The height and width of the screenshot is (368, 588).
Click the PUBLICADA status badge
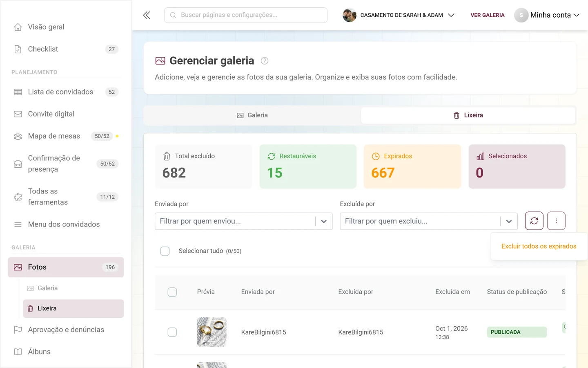point(517,332)
